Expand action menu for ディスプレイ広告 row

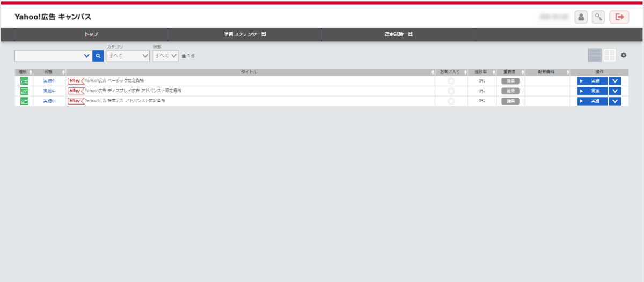click(x=616, y=91)
